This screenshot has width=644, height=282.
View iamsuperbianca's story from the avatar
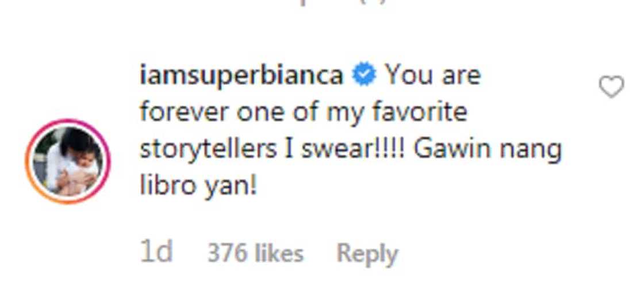68,161
